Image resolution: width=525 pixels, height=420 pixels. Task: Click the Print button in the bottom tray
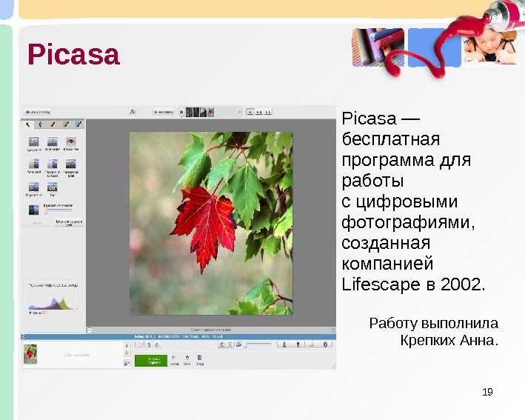(x=187, y=361)
